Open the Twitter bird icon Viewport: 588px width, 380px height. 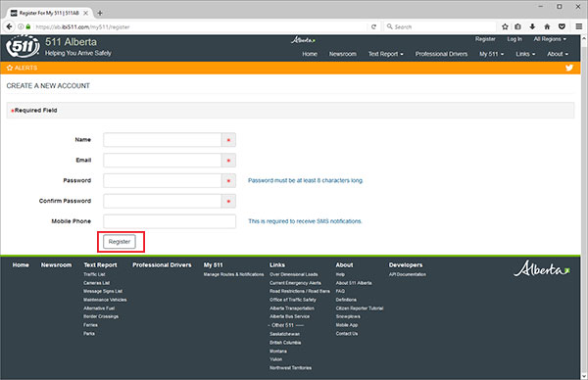[569, 68]
